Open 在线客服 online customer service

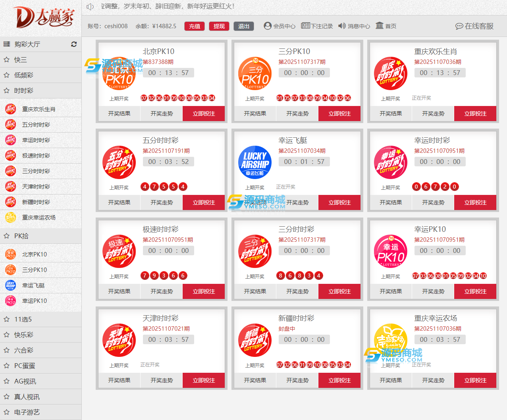coord(474,26)
